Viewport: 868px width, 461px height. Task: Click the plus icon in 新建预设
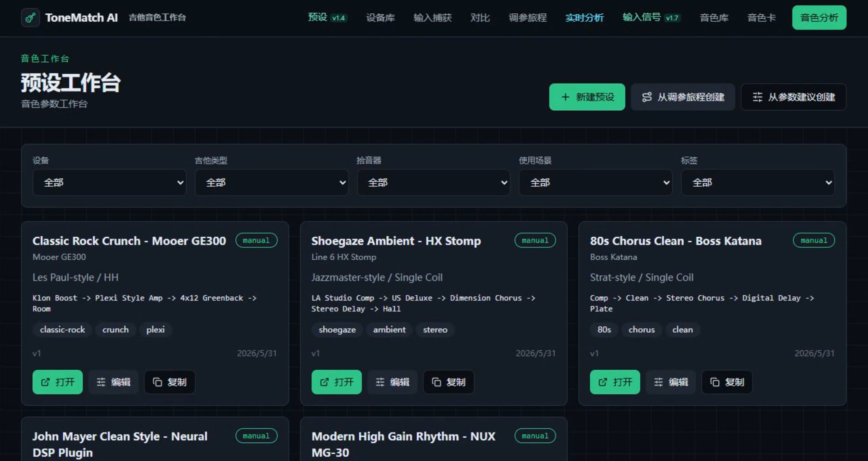[565, 97]
